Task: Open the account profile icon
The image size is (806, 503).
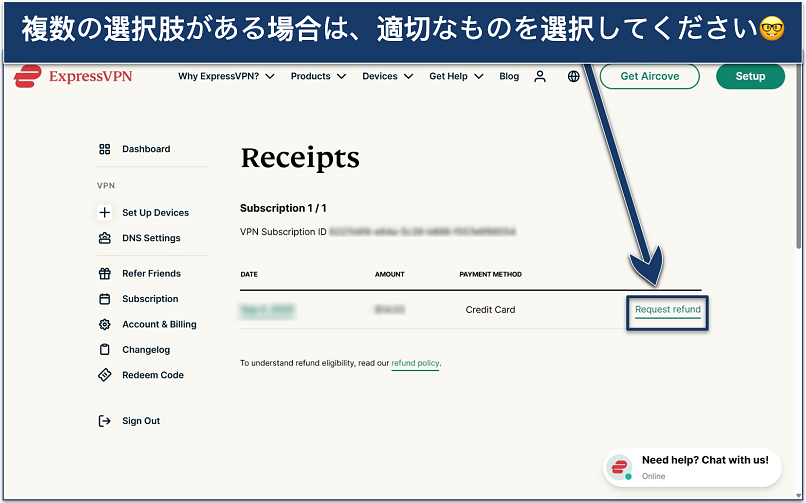Action: (x=540, y=76)
